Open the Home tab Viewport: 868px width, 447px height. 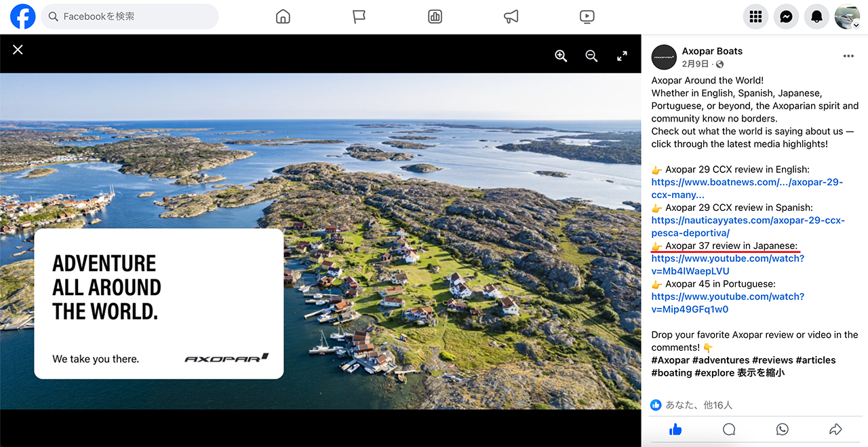point(283,17)
